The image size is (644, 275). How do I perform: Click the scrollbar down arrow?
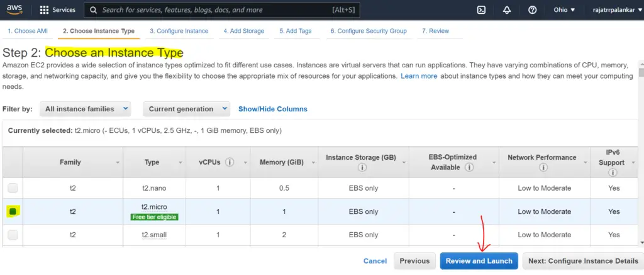pyautogui.click(x=641, y=242)
